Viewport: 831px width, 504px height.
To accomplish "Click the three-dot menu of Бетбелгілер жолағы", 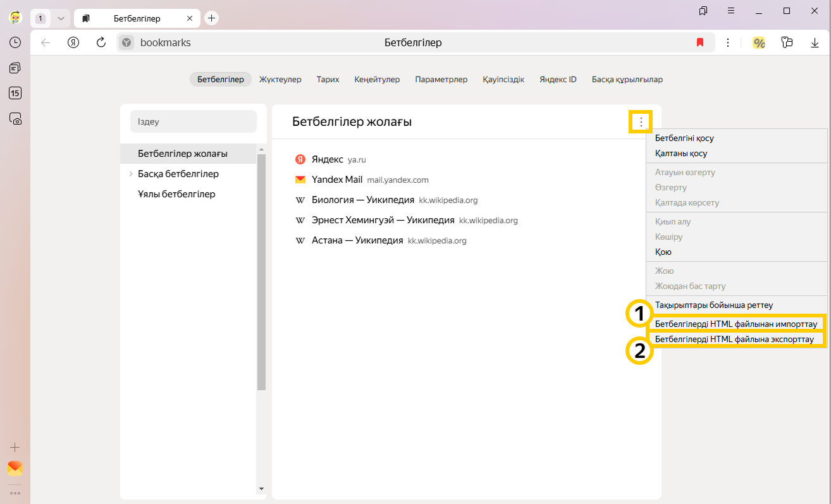I will [x=641, y=122].
